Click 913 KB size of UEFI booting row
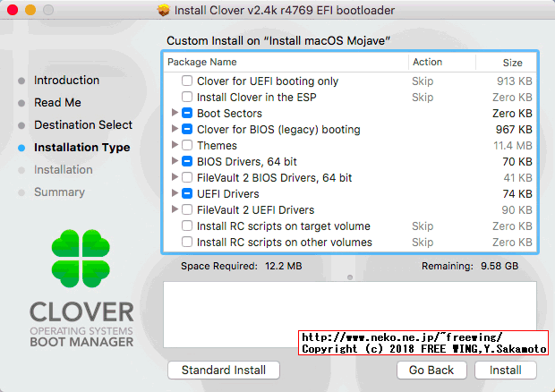Screen dimensions: 555x392 pos(515,81)
